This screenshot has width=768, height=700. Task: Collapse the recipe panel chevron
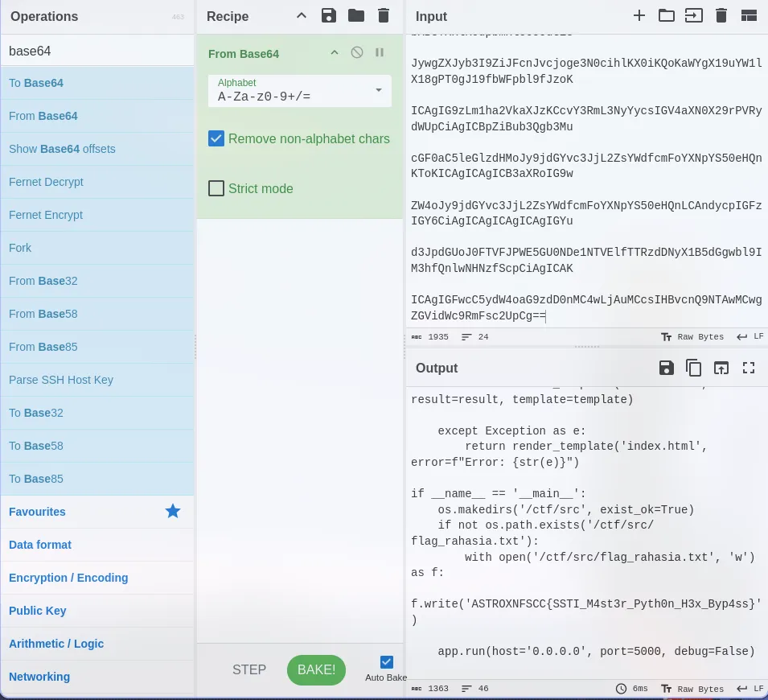302,16
